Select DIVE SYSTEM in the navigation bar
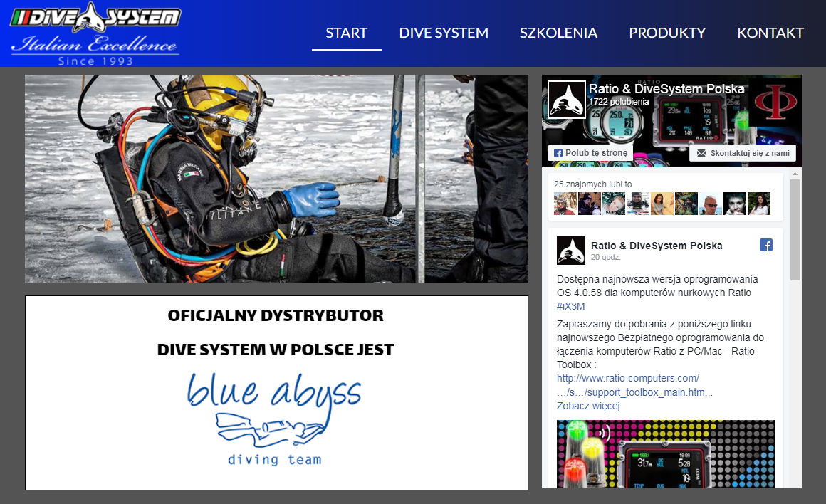 (444, 33)
